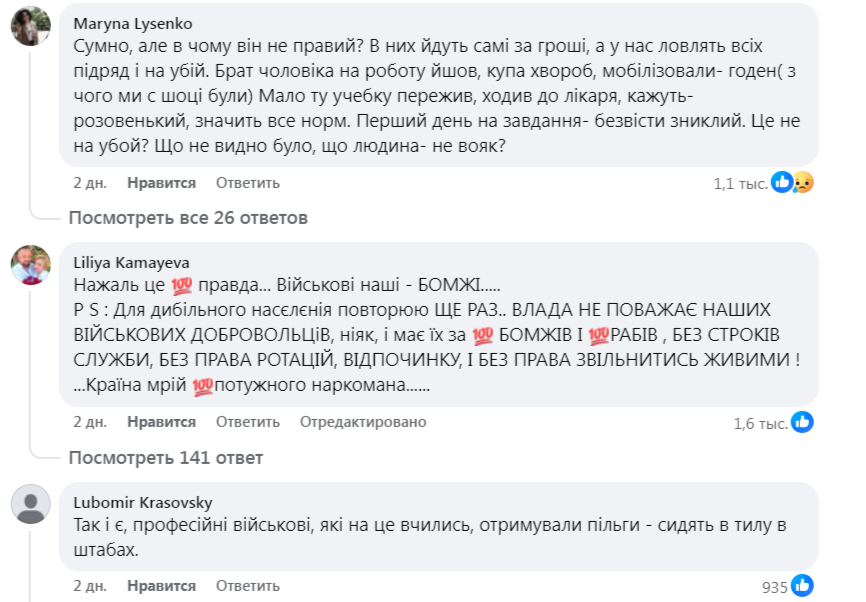The image size is (866, 602).
Task: Click Lubomir Krasovsky's default avatar icon
Action: coord(31,503)
